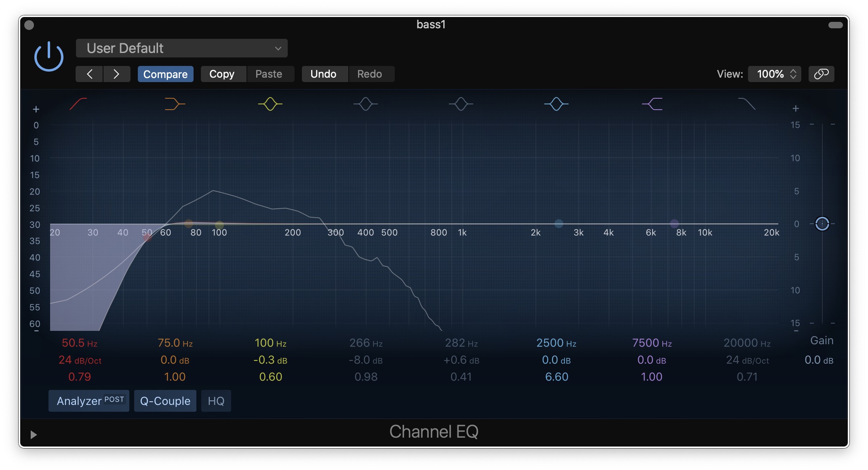Open the View 100% size selector
The width and height of the screenshot is (868, 470).
pyautogui.click(x=774, y=74)
